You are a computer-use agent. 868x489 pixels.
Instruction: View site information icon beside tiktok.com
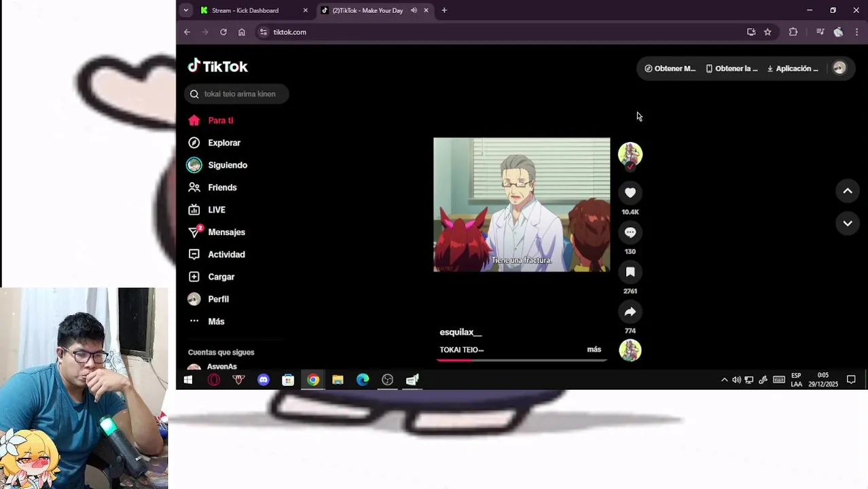[x=264, y=32]
